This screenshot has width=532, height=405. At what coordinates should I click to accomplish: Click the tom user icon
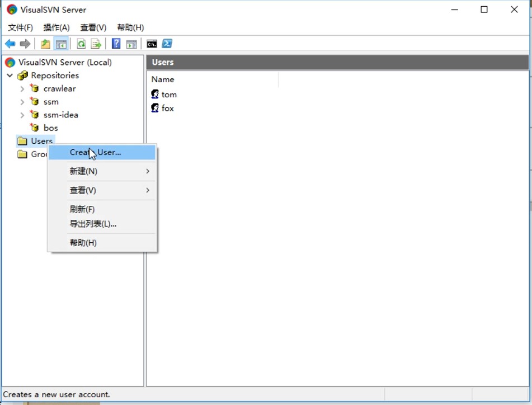155,94
